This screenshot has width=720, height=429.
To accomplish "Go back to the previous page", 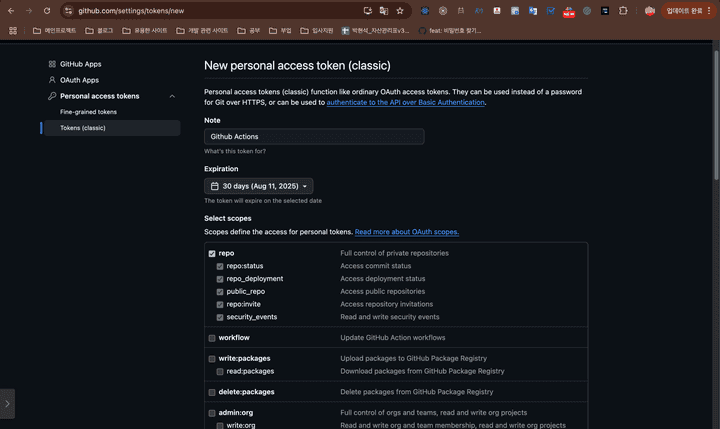I will point(11,11).
